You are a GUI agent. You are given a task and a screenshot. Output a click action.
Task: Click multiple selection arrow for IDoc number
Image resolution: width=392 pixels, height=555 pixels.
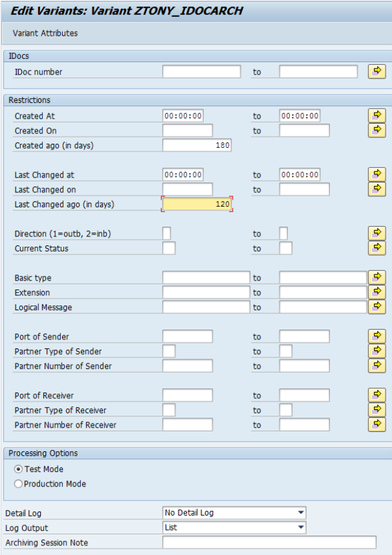coord(376,72)
